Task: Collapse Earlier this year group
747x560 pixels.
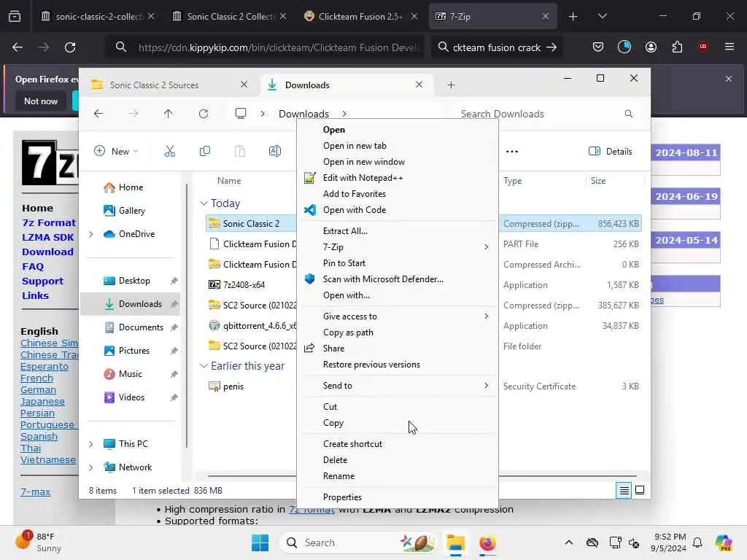Action: coord(204,366)
